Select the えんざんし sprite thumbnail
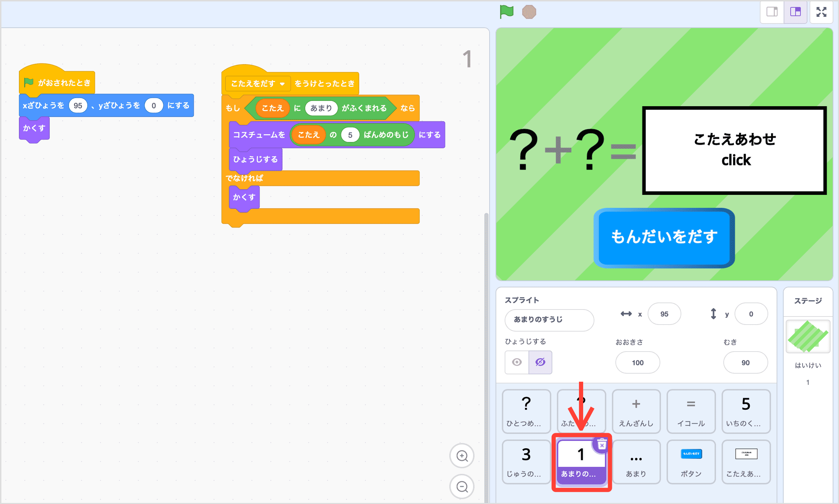The width and height of the screenshot is (839, 504). point(636,411)
